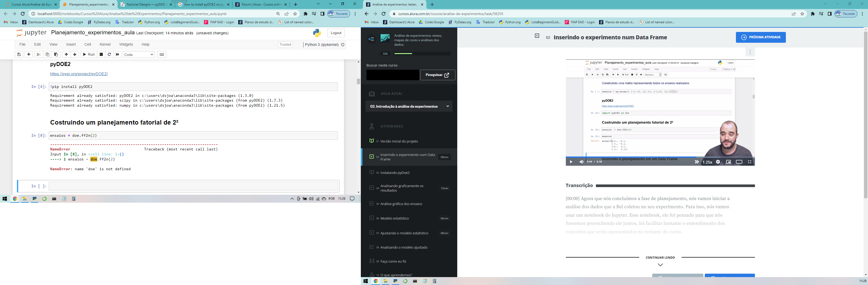Mute the video with the speaker icon
This screenshot has height=285, width=868.
[581, 162]
